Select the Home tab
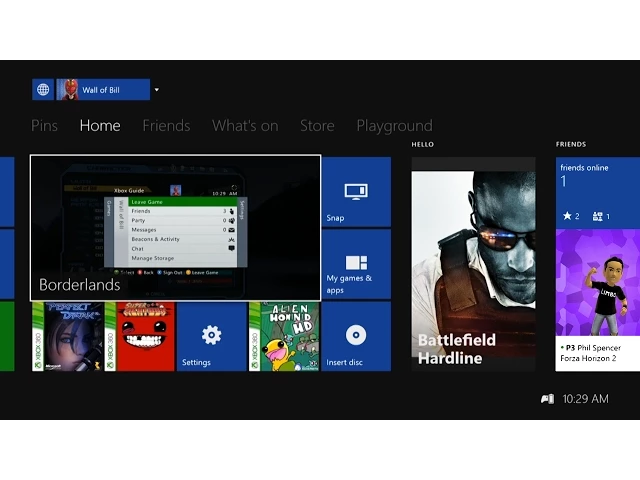The width and height of the screenshot is (640, 480). tap(100, 125)
